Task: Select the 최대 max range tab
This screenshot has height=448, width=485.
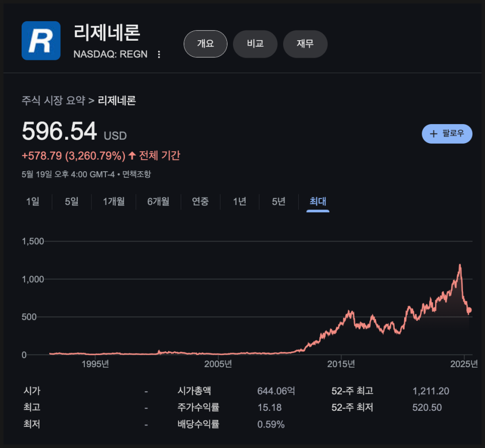Action: click(318, 201)
